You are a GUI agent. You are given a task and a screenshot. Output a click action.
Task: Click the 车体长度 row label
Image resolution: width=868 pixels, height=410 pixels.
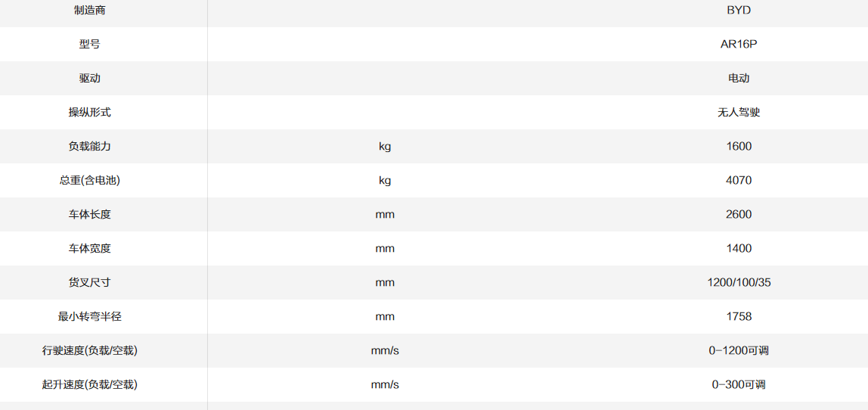pos(90,214)
